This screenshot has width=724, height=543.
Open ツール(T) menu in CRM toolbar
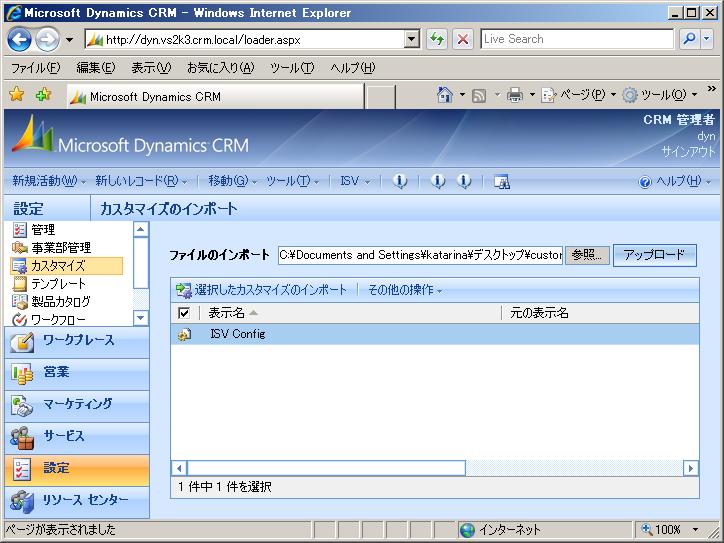[293, 181]
